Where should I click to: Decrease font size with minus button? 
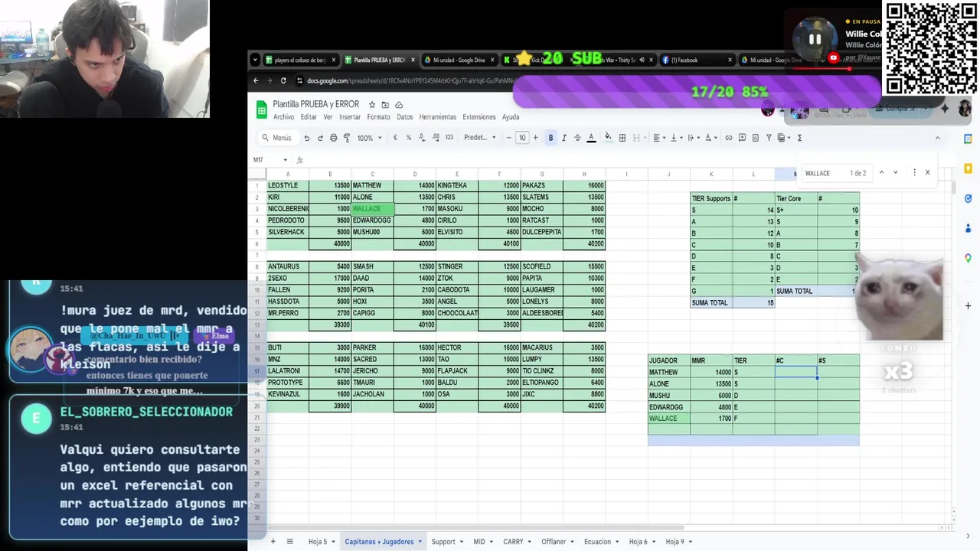(508, 138)
